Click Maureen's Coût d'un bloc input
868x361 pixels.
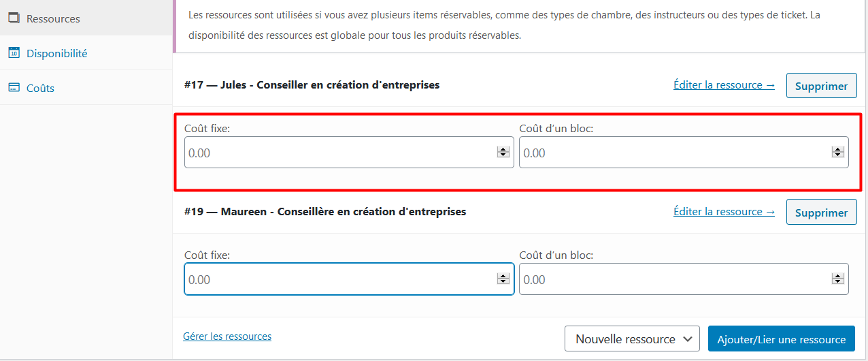(x=675, y=279)
